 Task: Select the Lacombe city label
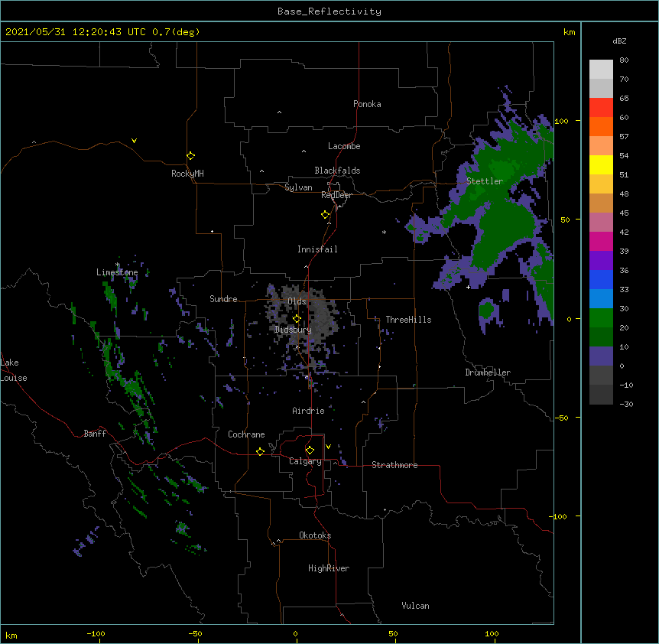pyautogui.click(x=344, y=146)
